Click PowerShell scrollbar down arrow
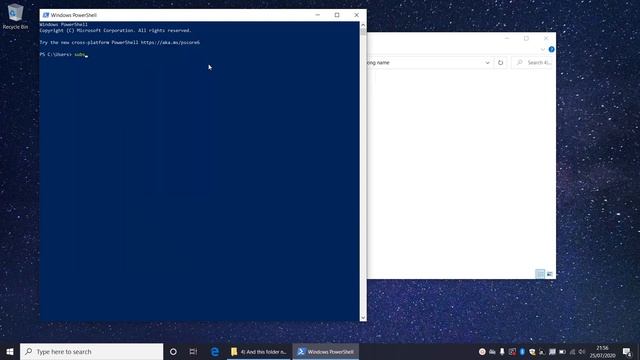640x360 pixels. point(363,318)
